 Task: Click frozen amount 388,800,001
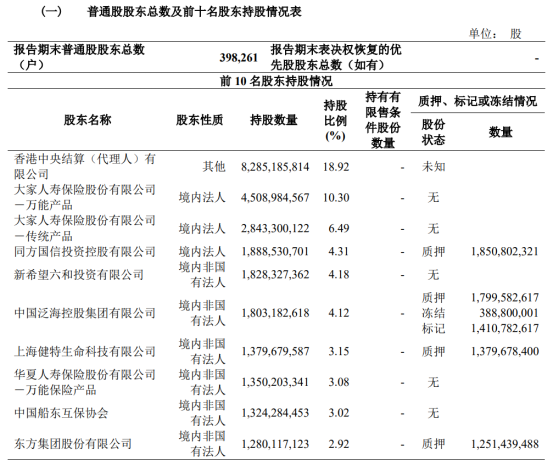coord(509,313)
